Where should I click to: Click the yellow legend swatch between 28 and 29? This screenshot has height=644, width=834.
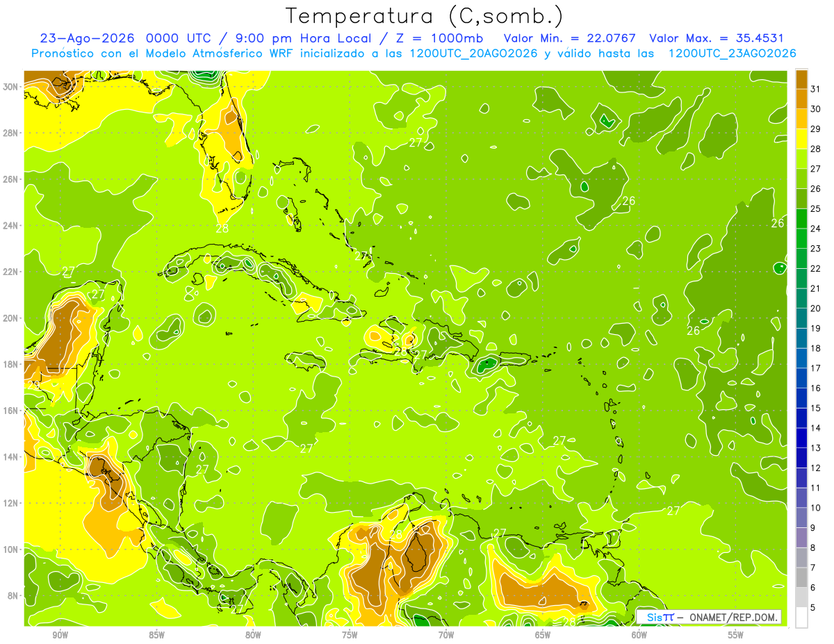[x=801, y=138]
